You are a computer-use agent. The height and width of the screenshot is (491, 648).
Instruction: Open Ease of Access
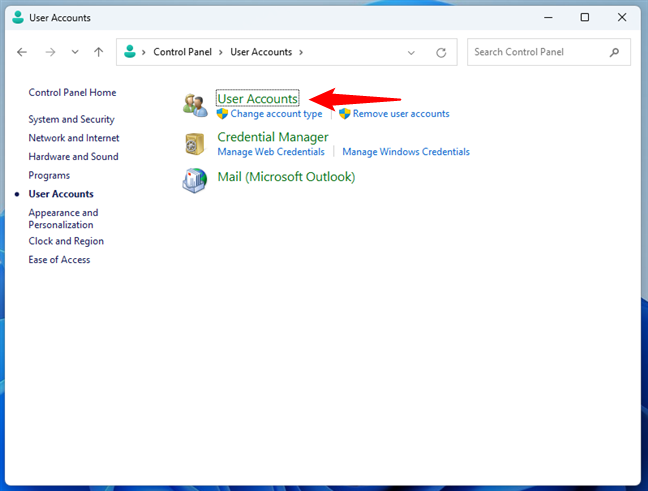(x=59, y=260)
